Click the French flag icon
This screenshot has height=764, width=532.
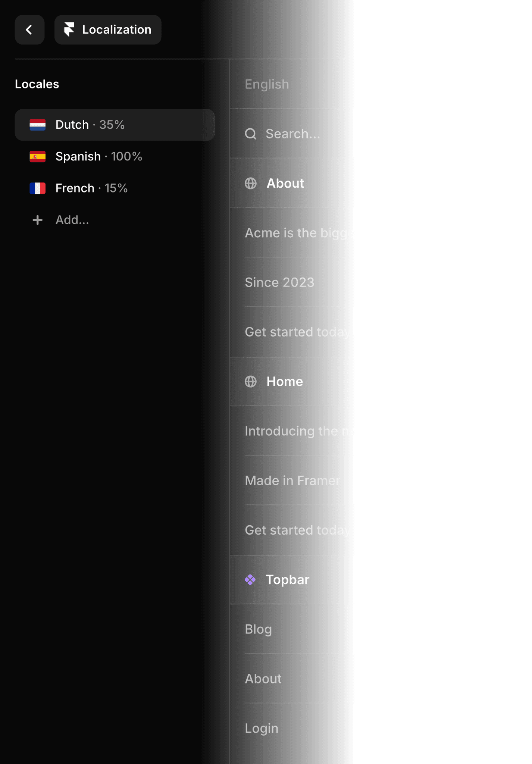click(x=38, y=188)
